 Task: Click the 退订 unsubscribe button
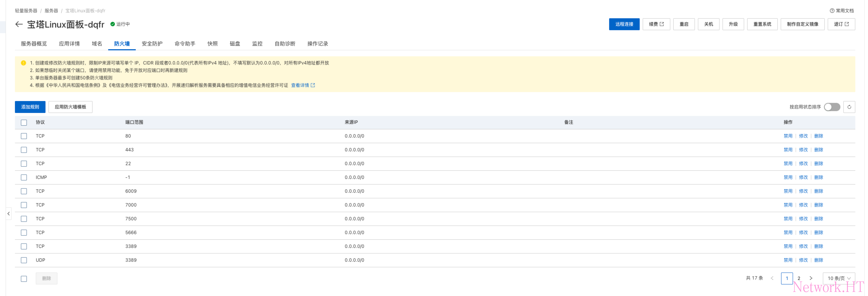pyautogui.click(x=841, y=24)
